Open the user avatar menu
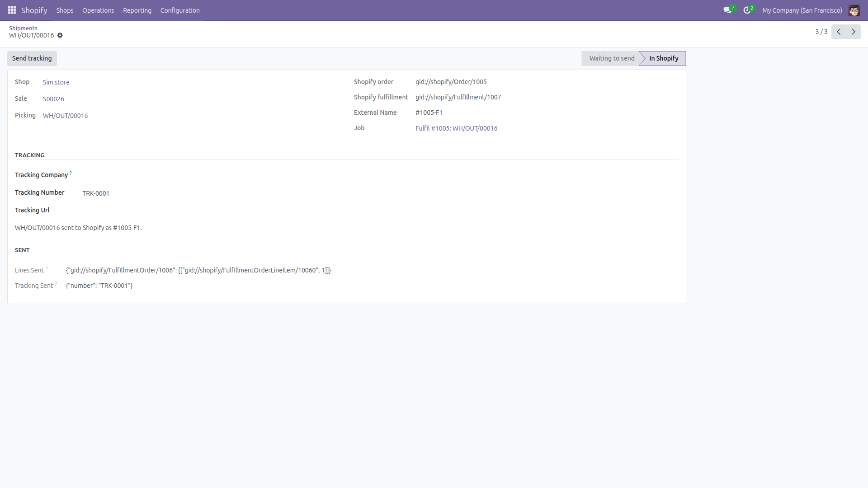Screen dimensions: 868x488 coord(854,10)
